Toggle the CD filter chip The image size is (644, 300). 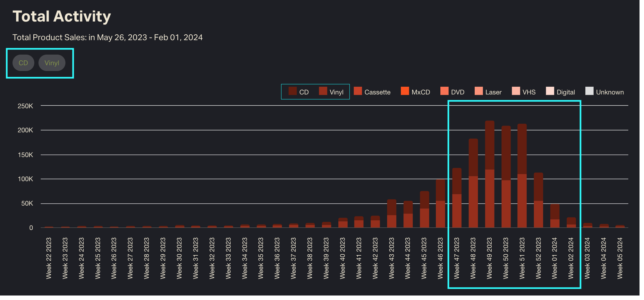tap(23, 63)
